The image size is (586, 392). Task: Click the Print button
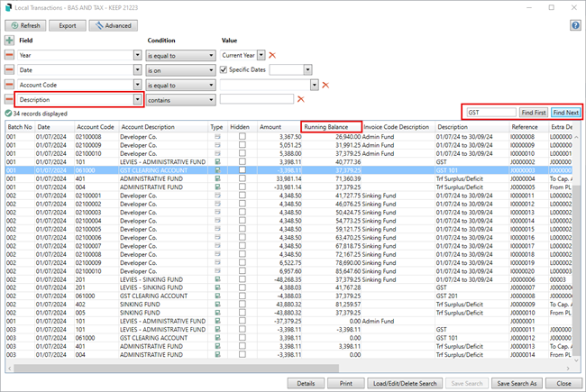pos(345,383)
